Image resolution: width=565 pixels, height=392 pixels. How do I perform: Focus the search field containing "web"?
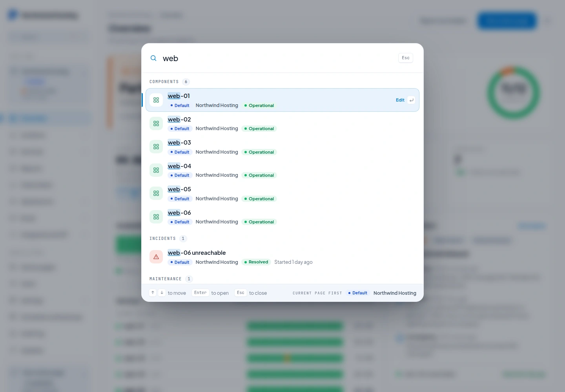277,58
